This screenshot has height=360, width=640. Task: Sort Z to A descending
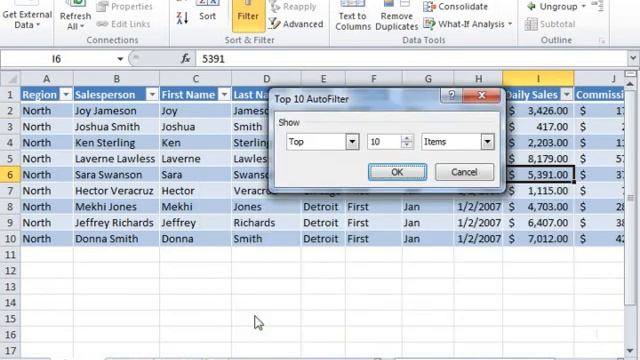point(182,18)
